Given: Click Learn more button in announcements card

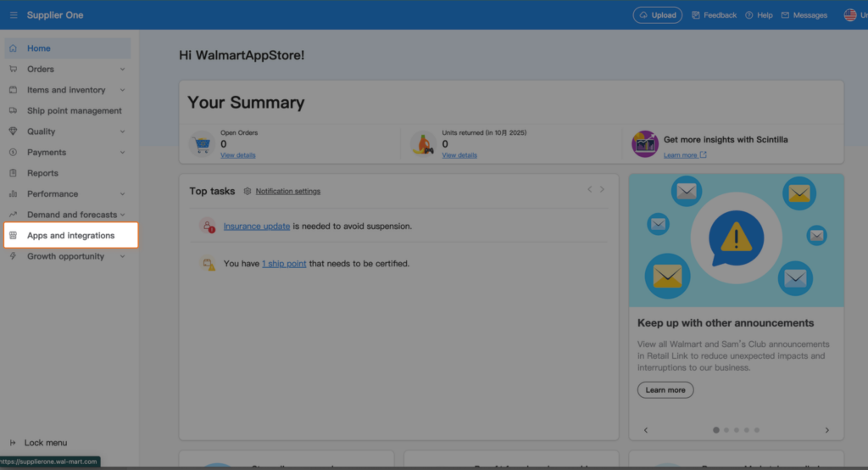Looking at the screenshot, I should (x=665, y=389).
